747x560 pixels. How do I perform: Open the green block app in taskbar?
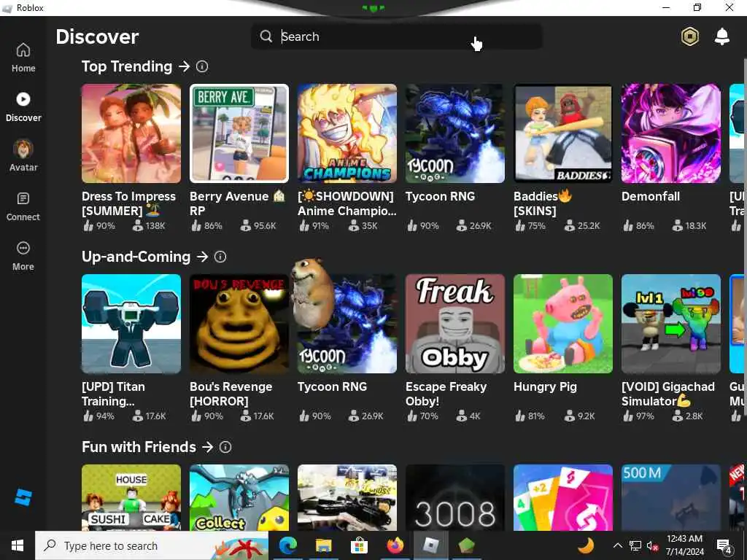tap(466, 545)
